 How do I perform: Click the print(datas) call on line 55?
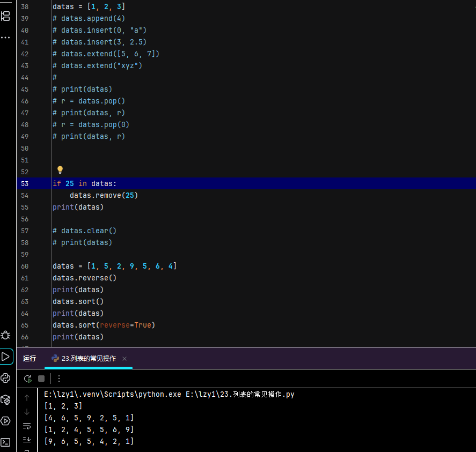click(x=78, y=207)
